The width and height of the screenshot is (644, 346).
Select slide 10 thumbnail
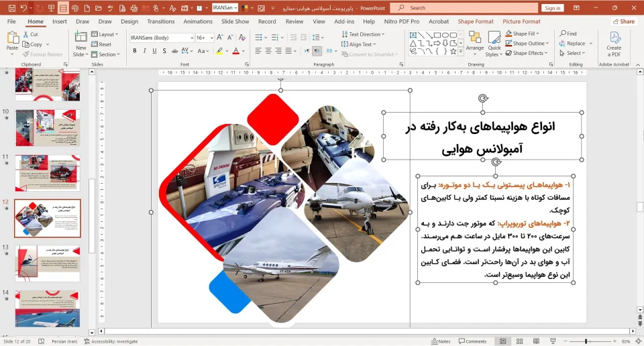pyautogui.click(x=48, y=127)
